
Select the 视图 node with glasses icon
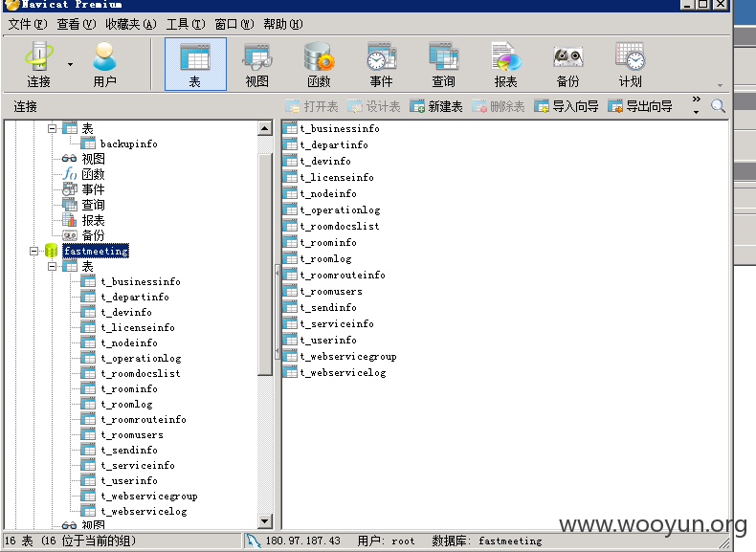point(93,159)
